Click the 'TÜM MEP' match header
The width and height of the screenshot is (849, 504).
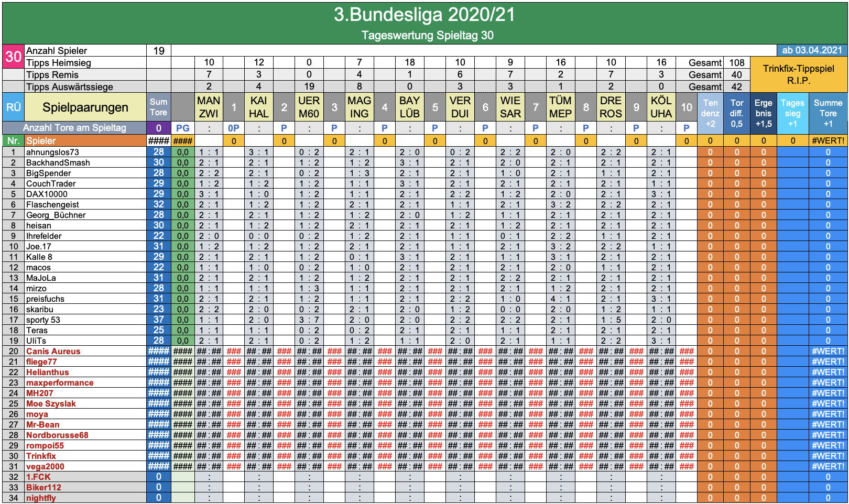561,107
